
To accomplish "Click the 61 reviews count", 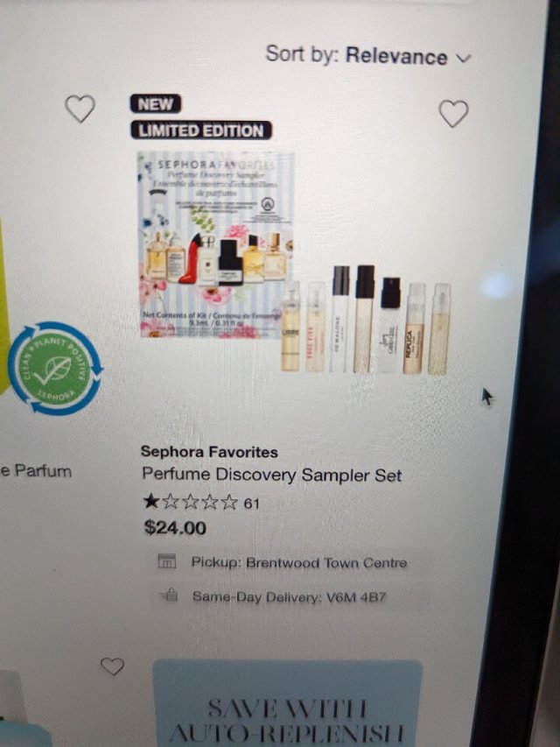I will 251,503.
